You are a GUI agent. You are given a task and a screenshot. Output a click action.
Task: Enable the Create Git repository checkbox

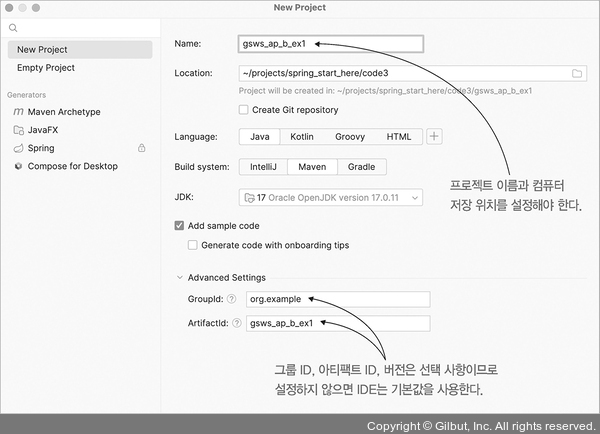click(244, 110)
